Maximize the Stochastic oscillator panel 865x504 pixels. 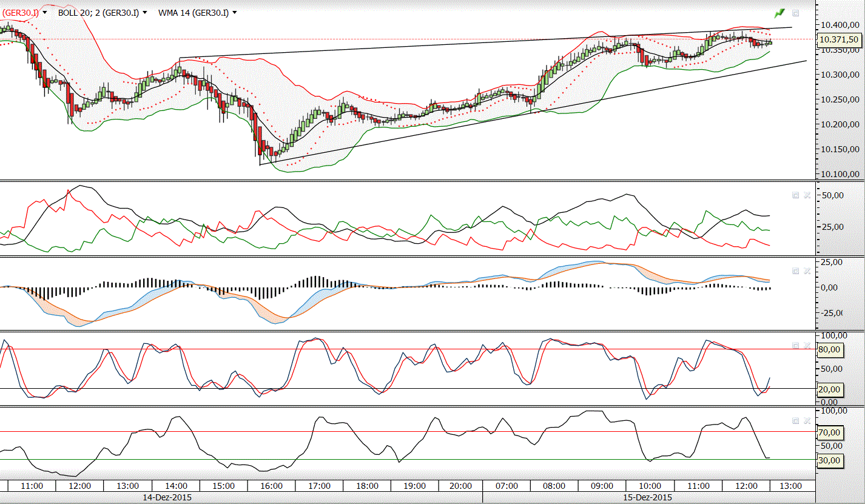pyautogui.click(x=795, y=345)
